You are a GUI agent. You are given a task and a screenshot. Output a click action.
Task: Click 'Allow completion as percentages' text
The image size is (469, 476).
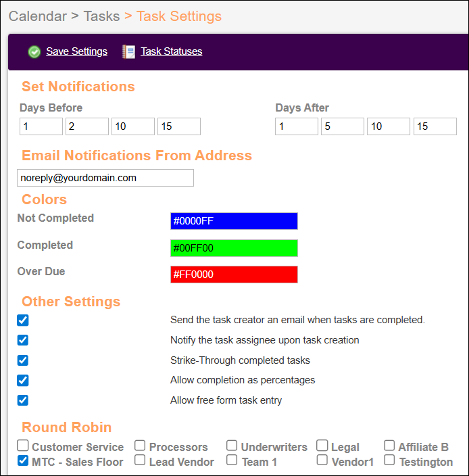point(243,380)
